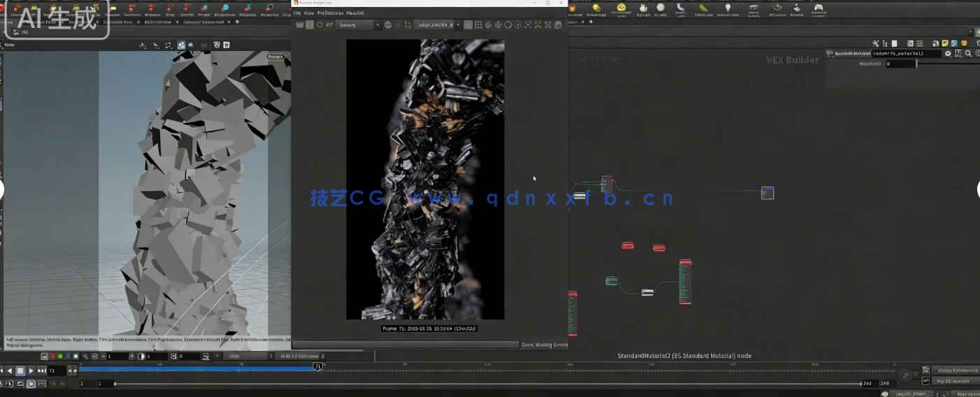Click the crop region icon in Render View
Viewport: 980px width, 397px height.
point(408,25)
